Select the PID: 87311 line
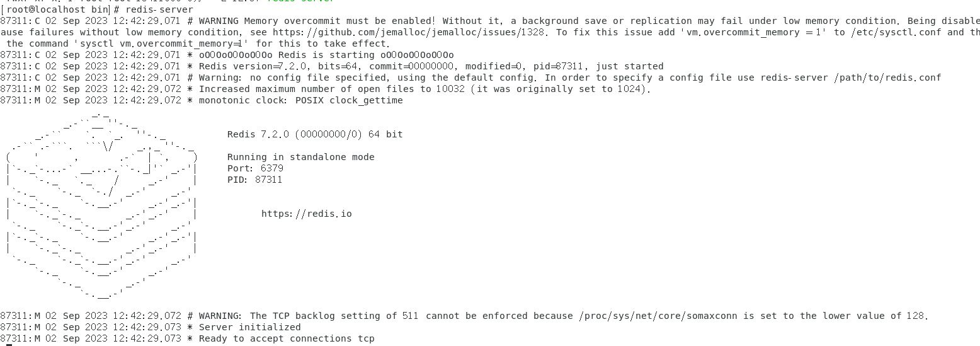This screenshot has width=980, height=346. point(254,180)
